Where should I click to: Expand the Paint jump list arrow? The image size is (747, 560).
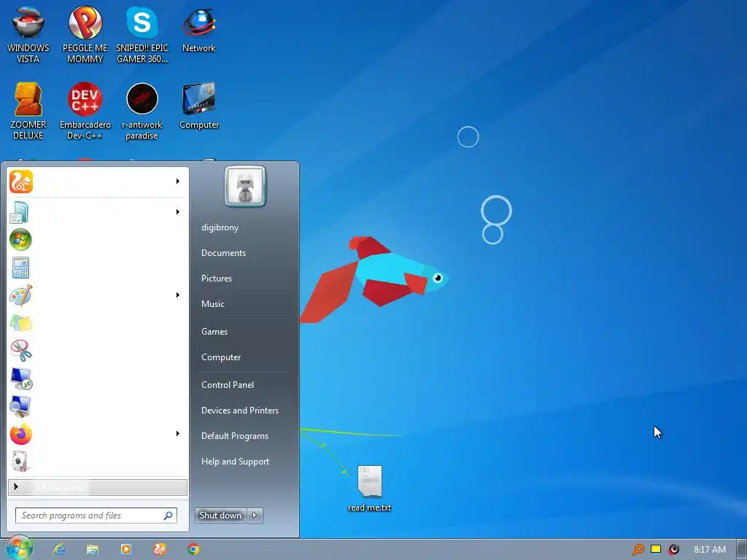(178, 295)
